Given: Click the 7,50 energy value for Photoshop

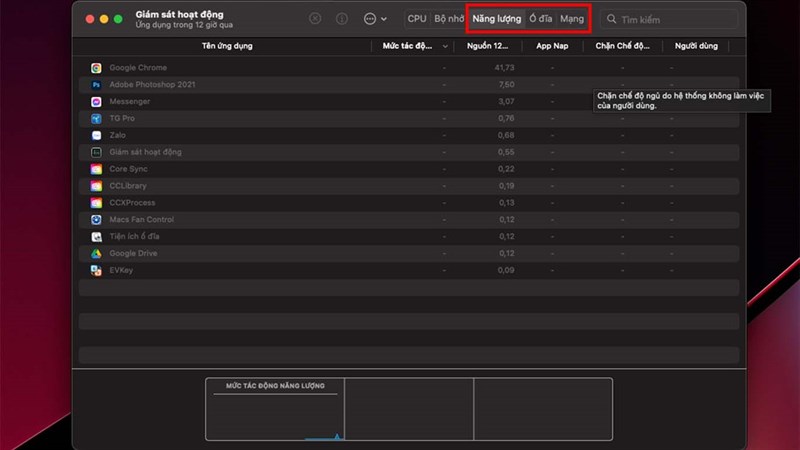Looking at the screenshot, I should click(506, 84).
